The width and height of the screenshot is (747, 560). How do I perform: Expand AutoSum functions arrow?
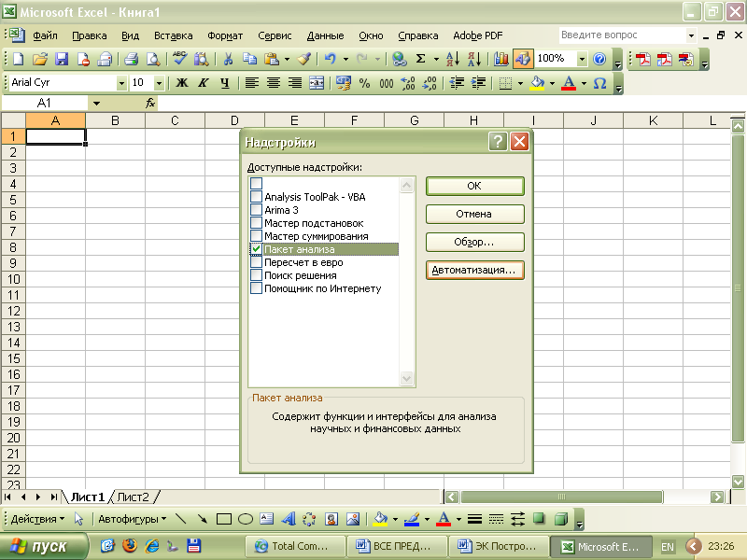[436, 59]
